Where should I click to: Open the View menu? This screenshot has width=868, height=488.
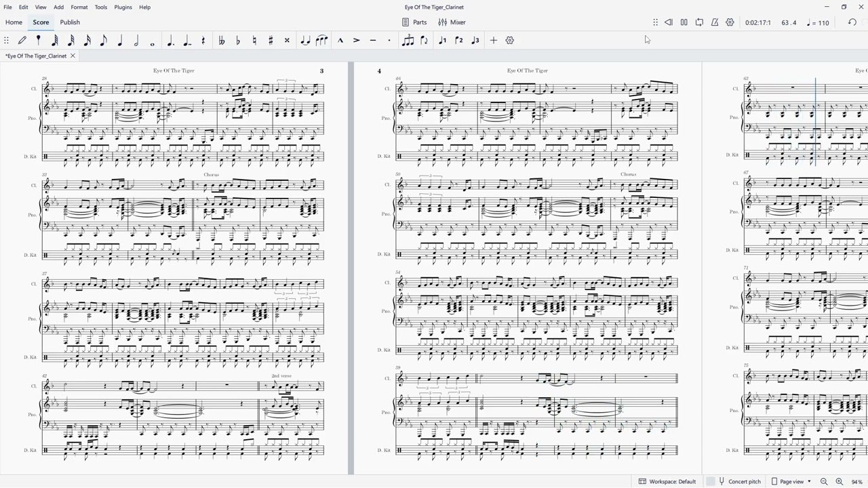click(41, 7)
